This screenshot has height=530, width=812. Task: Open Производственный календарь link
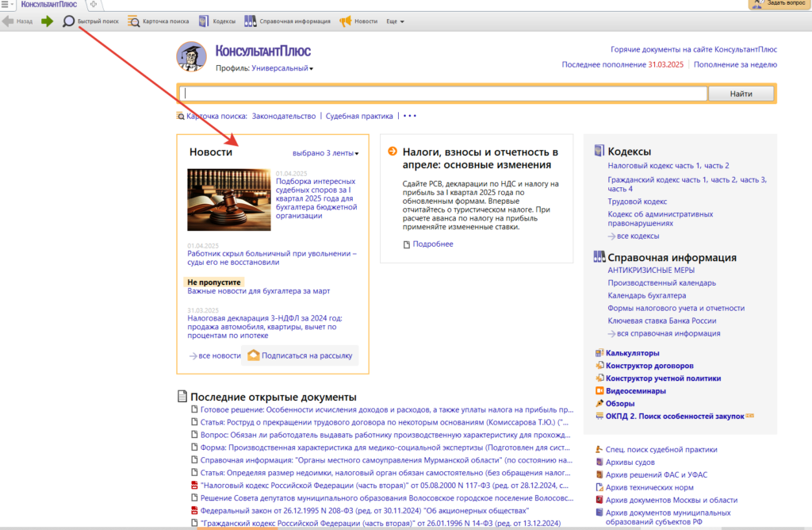[x=662, y=283]
